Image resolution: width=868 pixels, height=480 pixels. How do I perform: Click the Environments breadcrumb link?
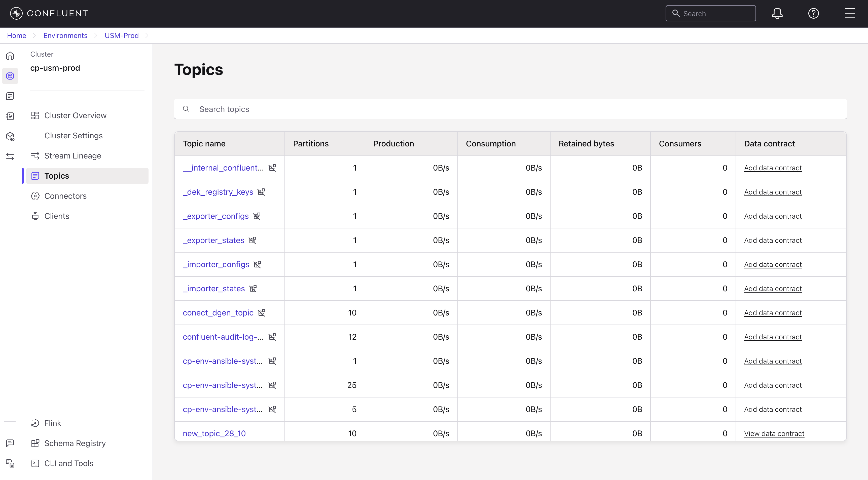click(65, 36)
